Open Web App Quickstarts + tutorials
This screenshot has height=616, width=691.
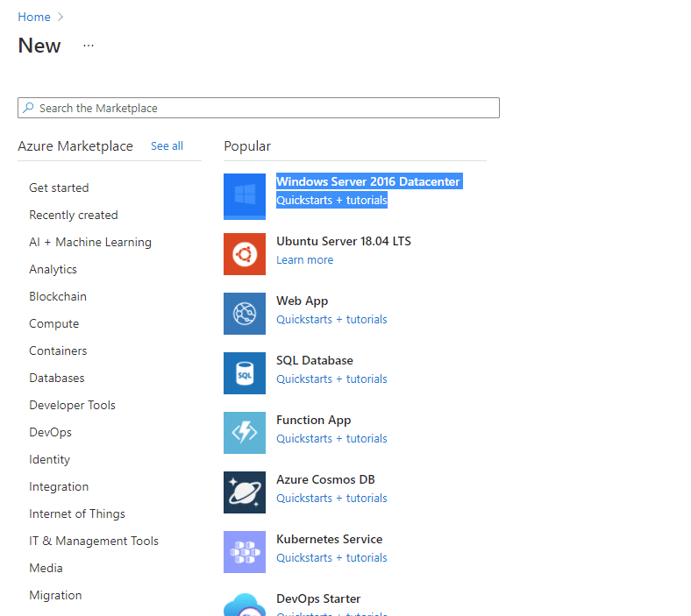(331, 319)
